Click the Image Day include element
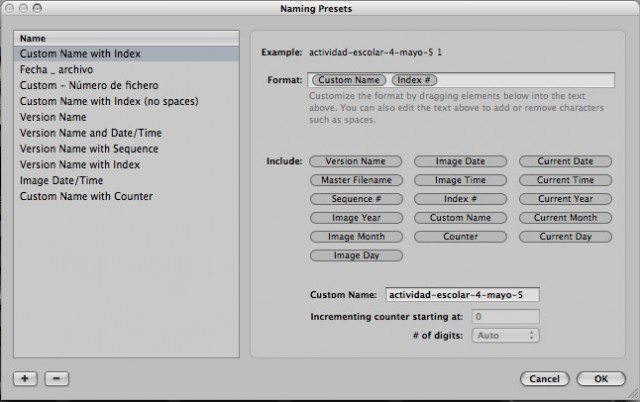This screenshot has width=640, height=402. 356,255
